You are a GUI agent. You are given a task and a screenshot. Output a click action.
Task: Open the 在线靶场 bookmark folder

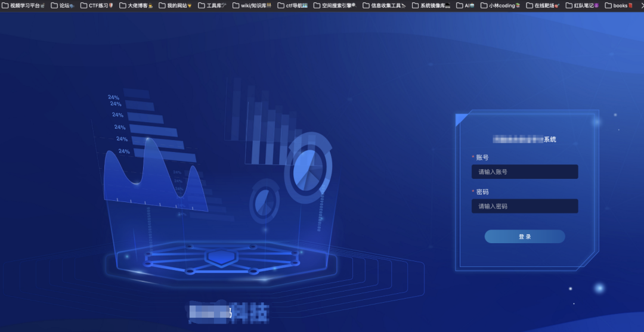coord(543,6)
